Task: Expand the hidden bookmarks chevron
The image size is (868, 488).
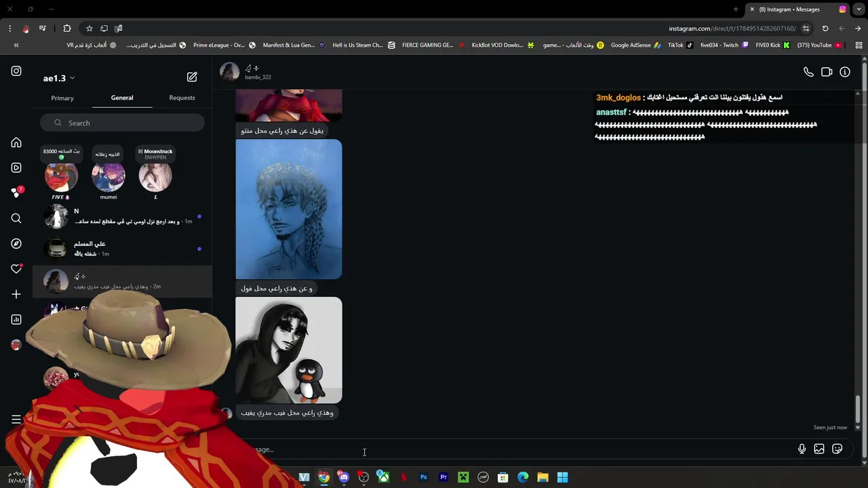Action: coord(16,45)
